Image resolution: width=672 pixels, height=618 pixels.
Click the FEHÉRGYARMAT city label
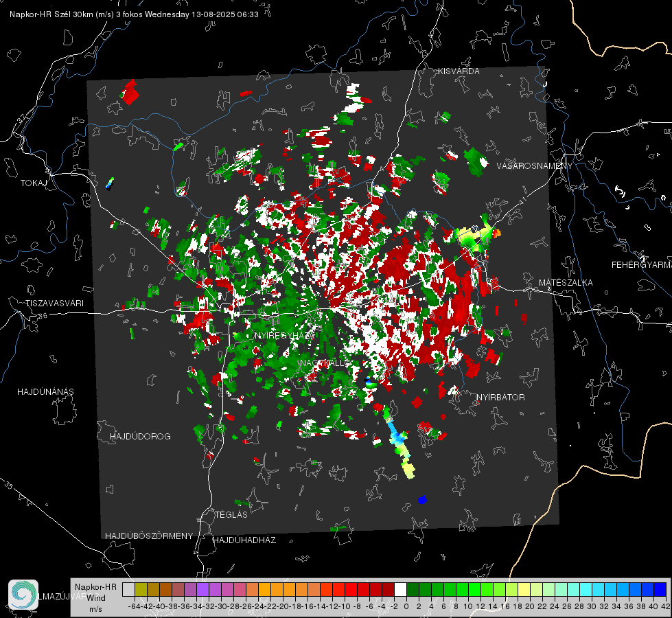[642, 265]
